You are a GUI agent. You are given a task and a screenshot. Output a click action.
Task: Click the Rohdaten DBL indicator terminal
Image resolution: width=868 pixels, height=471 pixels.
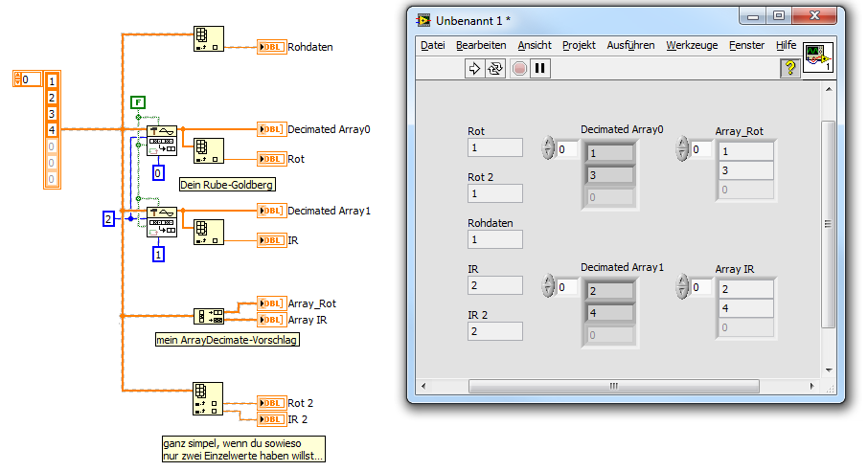click(x=271, y=47)
